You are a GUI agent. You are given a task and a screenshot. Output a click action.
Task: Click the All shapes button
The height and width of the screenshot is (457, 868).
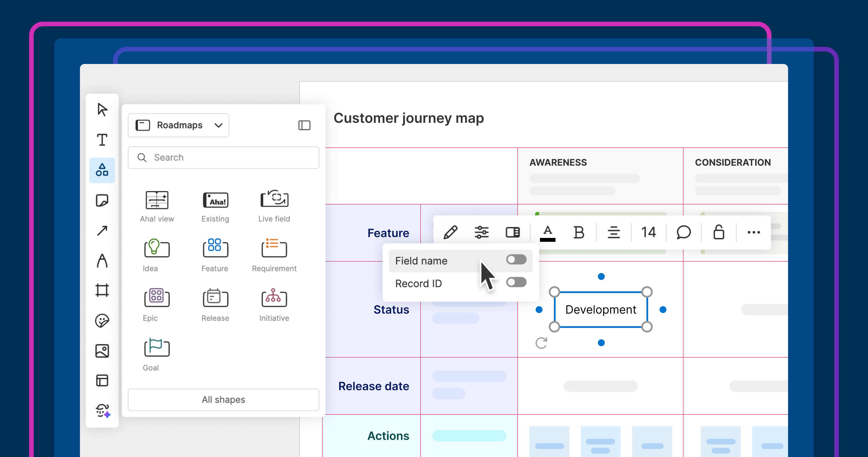click(x=223, y=400)
